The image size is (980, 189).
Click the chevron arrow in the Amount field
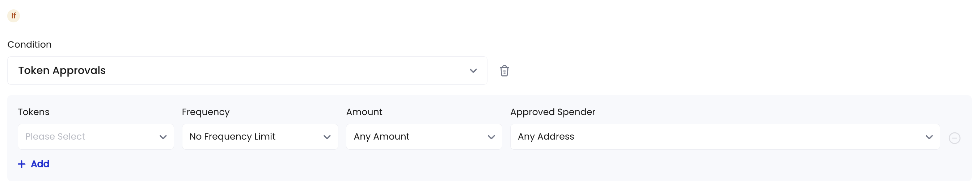(x=491, y=137)
